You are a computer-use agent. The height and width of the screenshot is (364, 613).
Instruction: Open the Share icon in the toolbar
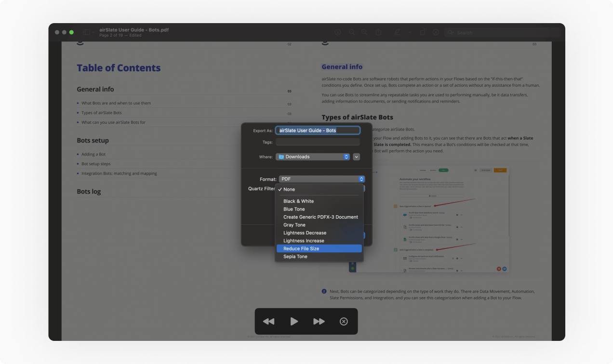tap(379, 32)
